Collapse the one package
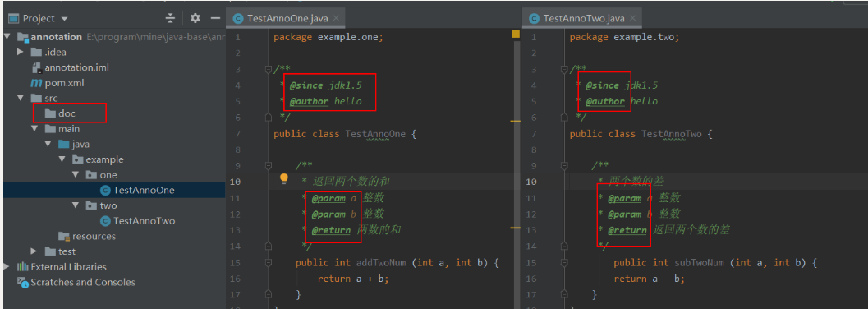Image resolution: width=868 pixels, height=309 pixels. [x=76, y=175]
